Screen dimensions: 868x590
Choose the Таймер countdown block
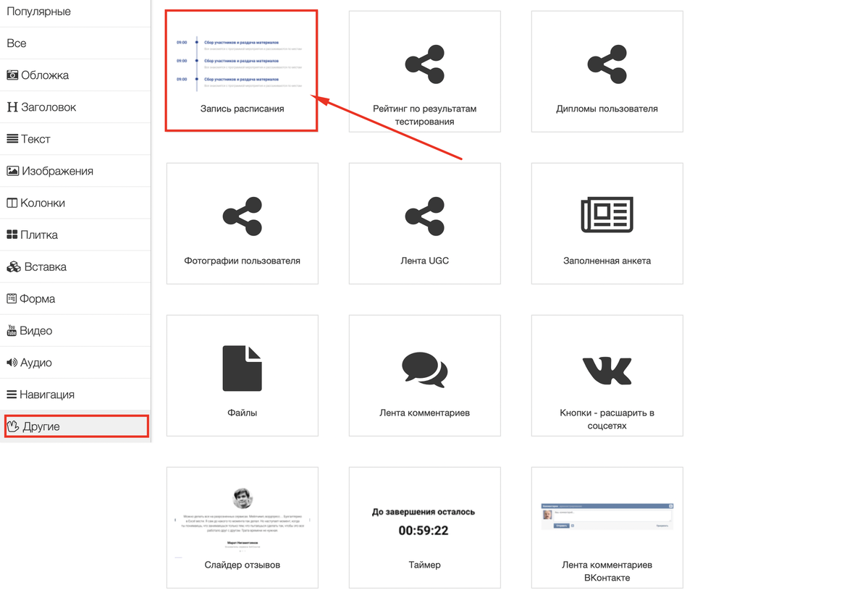tap(425, 523)
